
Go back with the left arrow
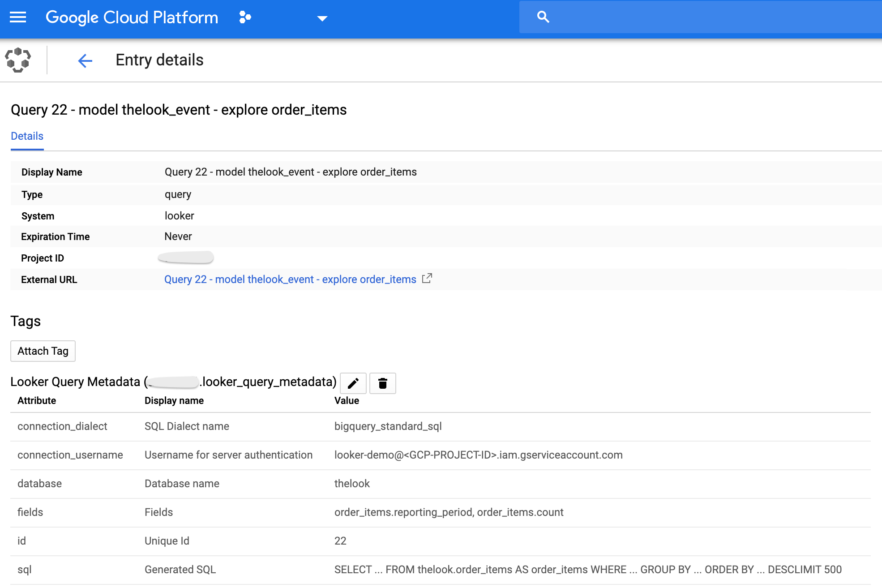(x=85, y=60)
